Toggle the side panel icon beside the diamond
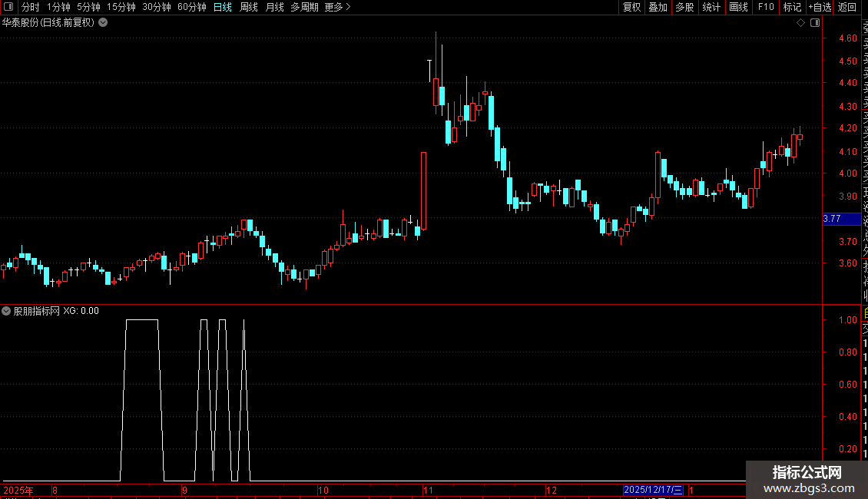This screenshot has height=499, width=868. [815, 23]
